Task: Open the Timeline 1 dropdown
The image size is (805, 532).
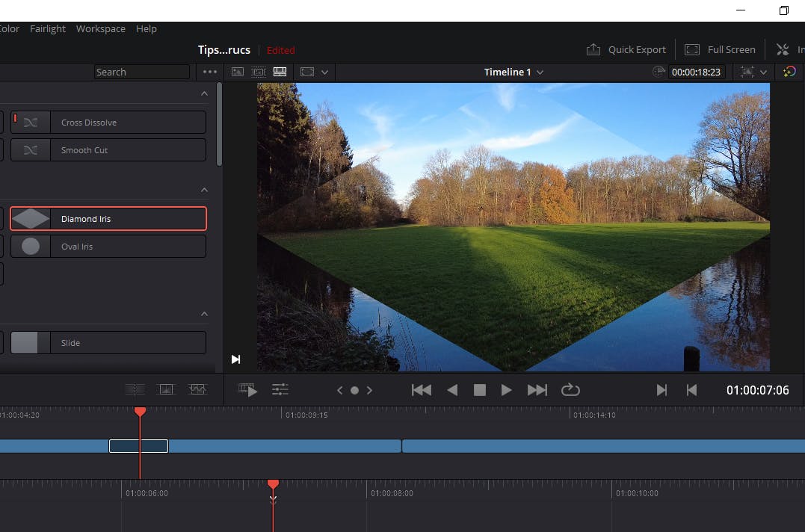Action: click(x=513, y=72)
